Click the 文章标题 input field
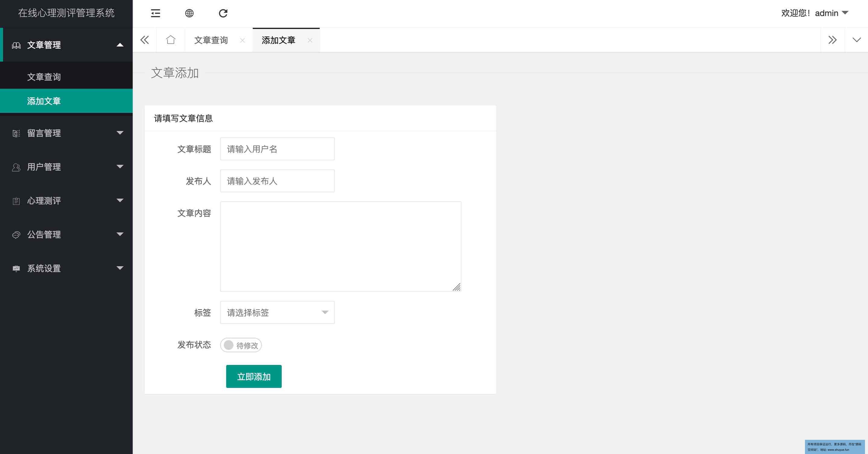 coord(277,149)
